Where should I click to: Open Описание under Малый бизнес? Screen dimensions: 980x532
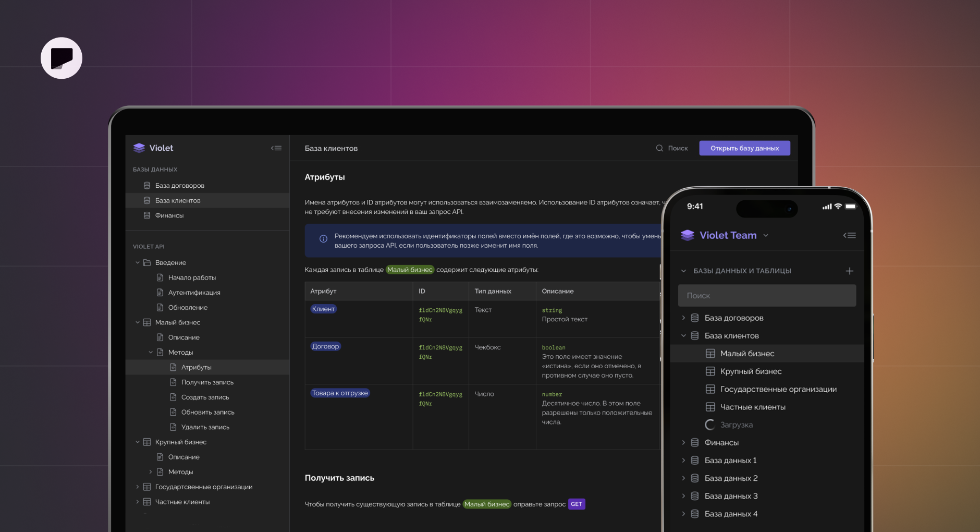(183, 337)
